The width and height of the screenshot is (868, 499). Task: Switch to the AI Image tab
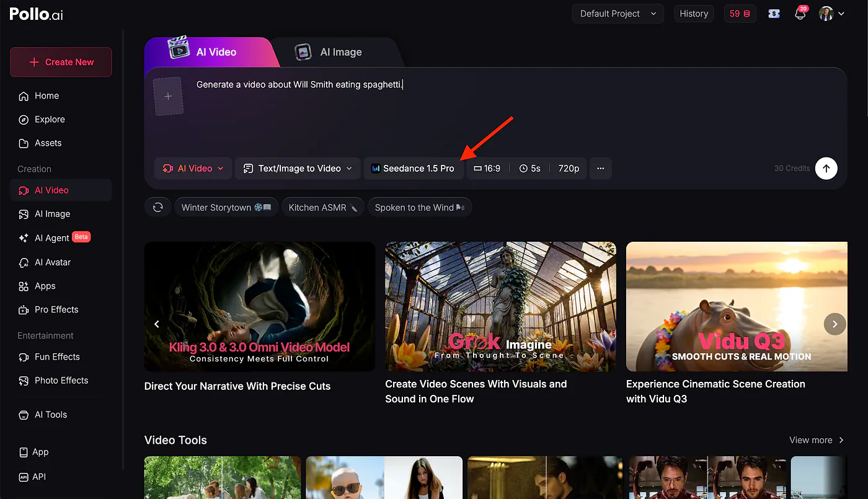(x=340, y=52)
